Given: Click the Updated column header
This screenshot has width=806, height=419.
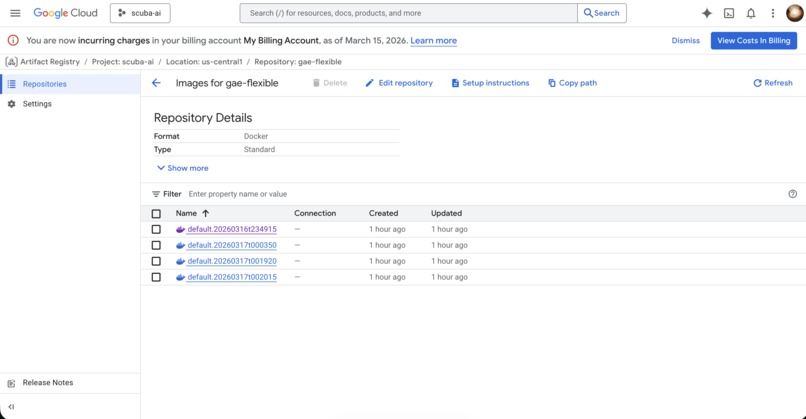Looking at the screenshot, I should pyautogui.click(x=446, y=213).
